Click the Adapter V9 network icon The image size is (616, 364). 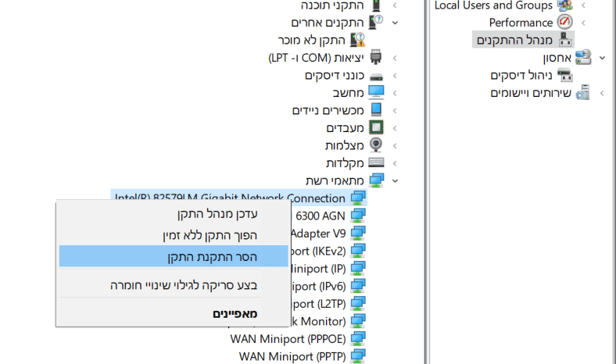point(358,233)
